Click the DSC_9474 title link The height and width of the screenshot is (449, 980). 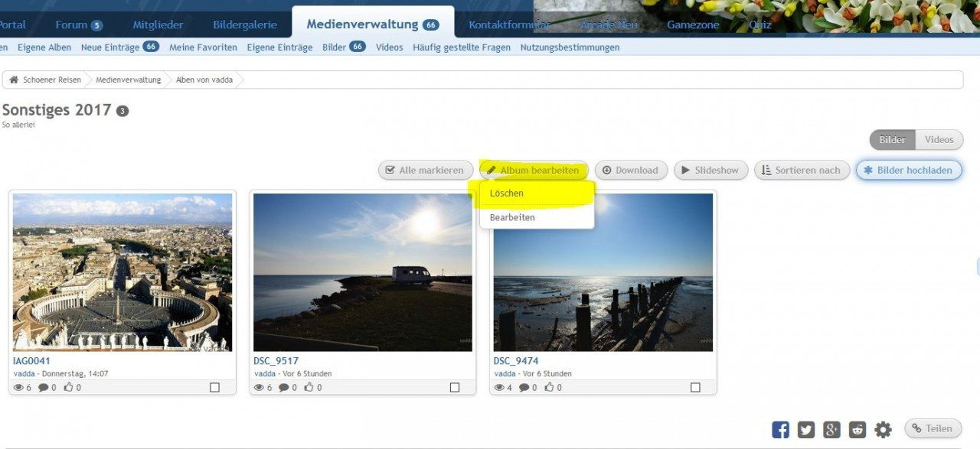pos(516,361)
